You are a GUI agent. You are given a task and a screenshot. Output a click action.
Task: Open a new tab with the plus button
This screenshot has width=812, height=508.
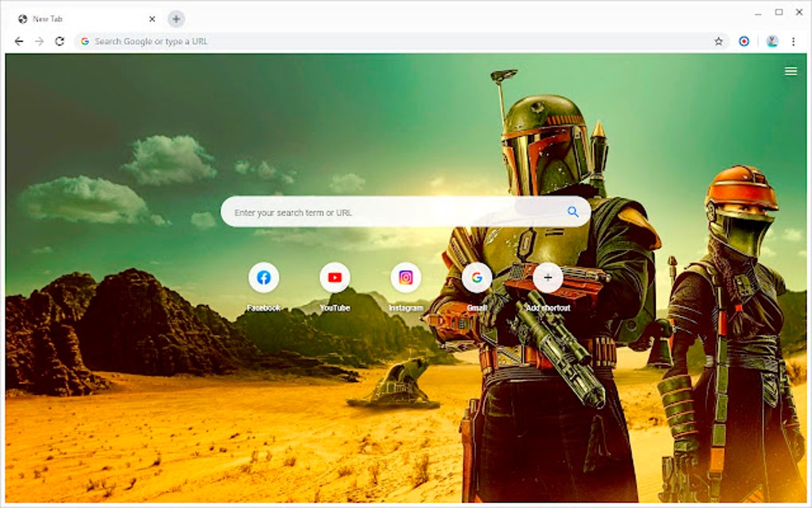176,19
